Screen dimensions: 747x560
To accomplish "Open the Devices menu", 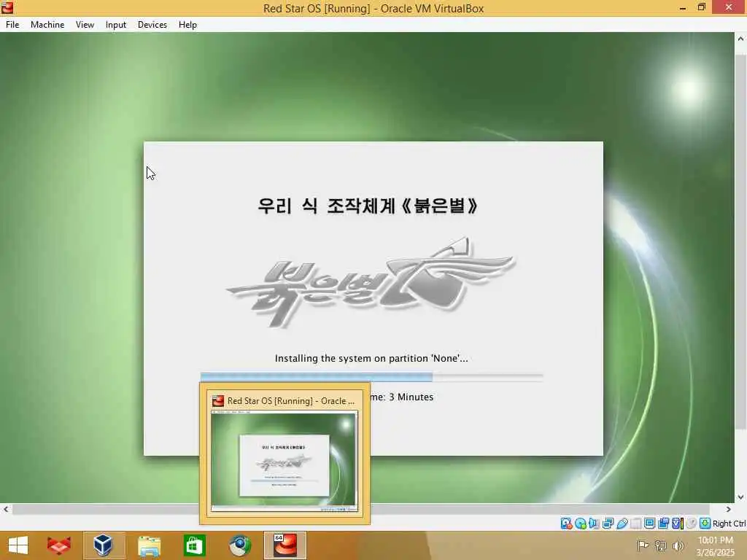I will [152, 24].
